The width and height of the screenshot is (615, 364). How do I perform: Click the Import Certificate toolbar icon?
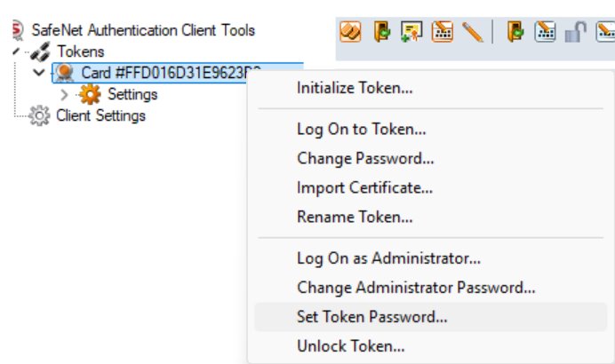411,32
